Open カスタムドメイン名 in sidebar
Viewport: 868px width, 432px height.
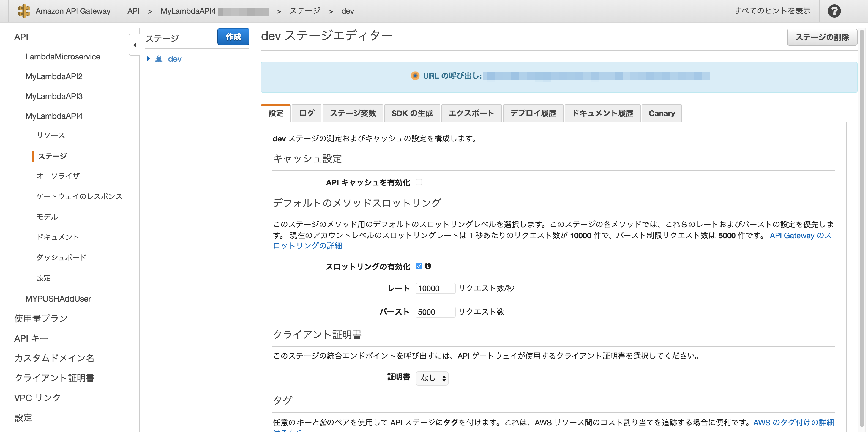click(x=54, y=358)
